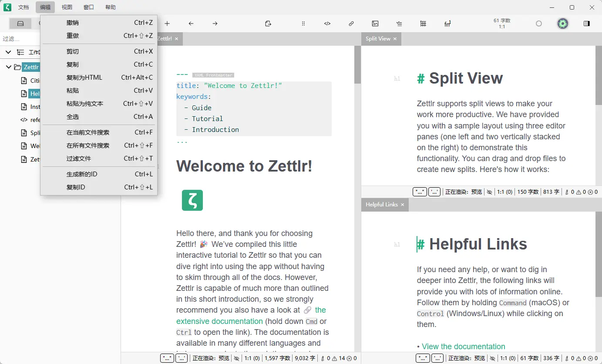Click the file icon beside 'Inst' in tree
The width and height of the screenshot is (602, 364).
pyautogui.click(x=24, y=107)
